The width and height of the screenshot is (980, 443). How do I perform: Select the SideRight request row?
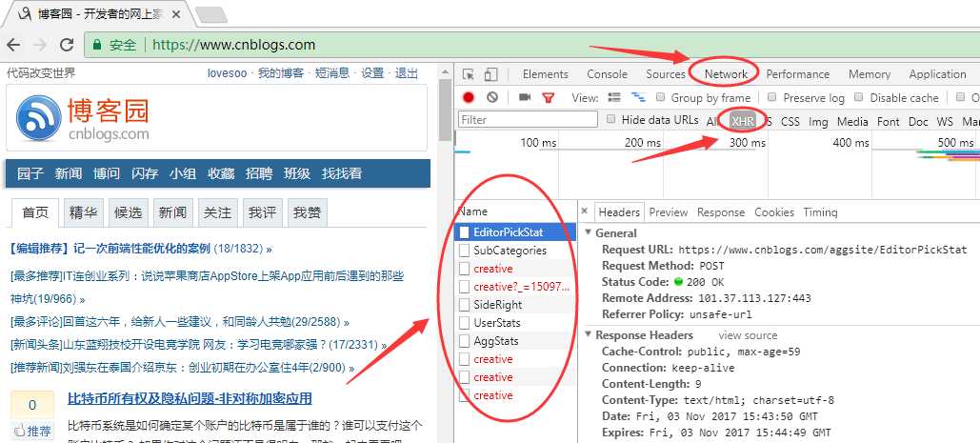click(x=515, y=305)
